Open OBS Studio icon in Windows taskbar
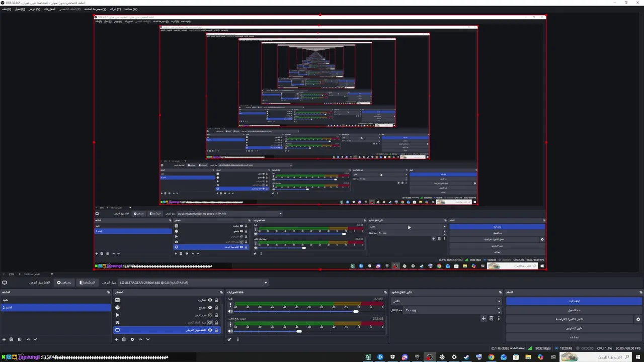 click(429, 357)
